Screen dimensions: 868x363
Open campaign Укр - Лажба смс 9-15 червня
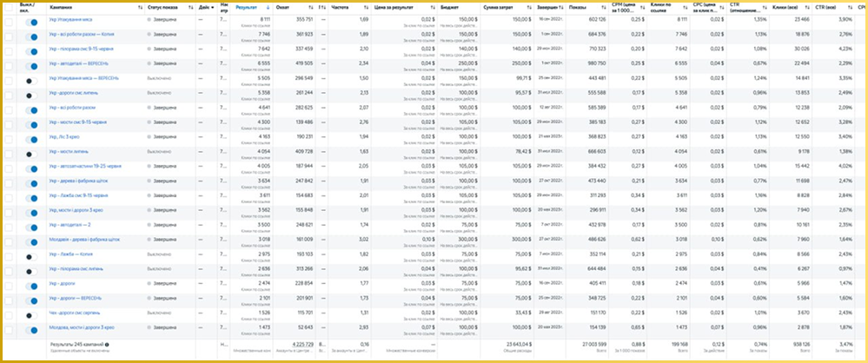[x=78, y=195]
